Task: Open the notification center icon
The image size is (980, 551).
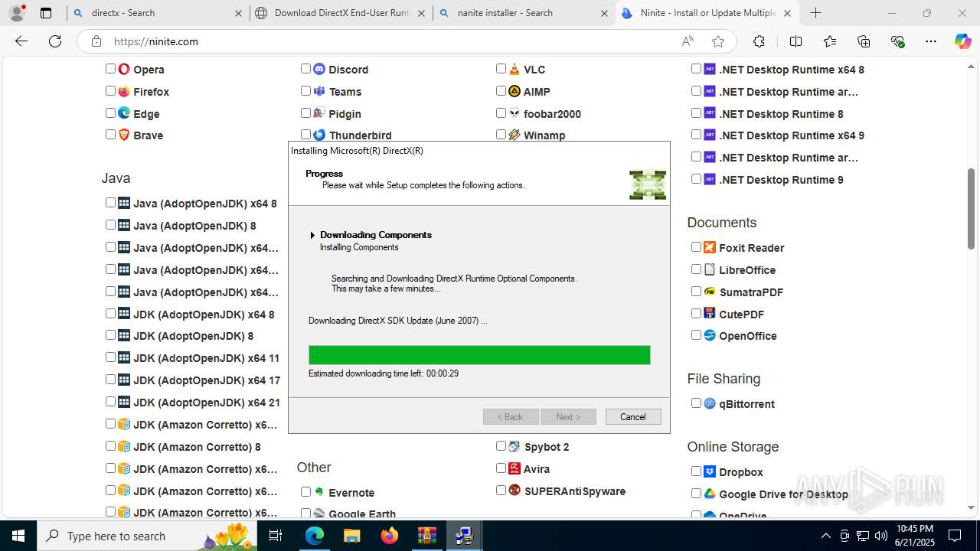Action: (955, 536)
